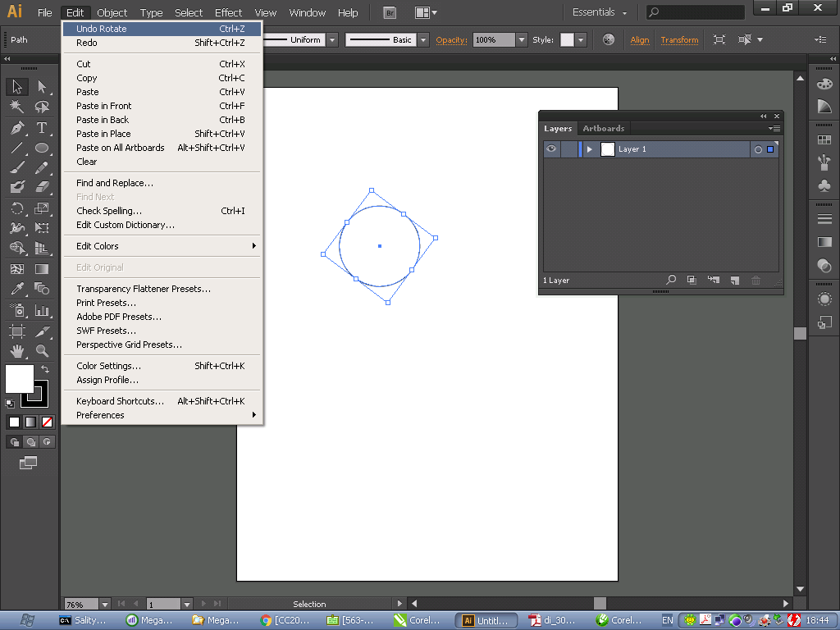Image resolution: width=840 pixels, height=630 pixels.
Task: Enable Draw Behind mode
Action: (31, 442)
